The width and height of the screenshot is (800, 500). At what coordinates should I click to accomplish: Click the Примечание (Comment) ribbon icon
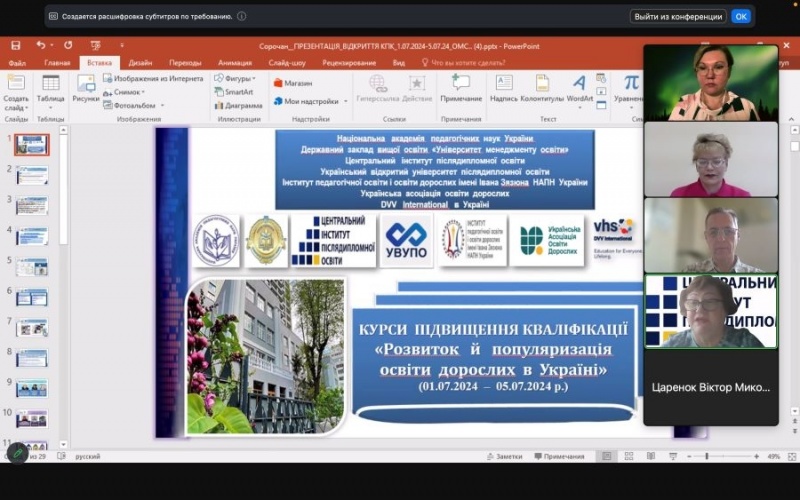click(460, 88)
